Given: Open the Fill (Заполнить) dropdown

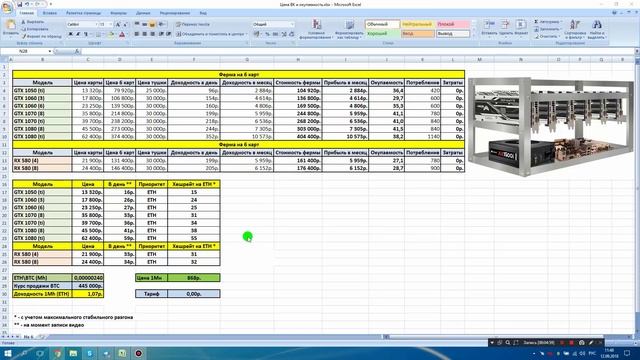Looking at the screenshot, I should (562, 29).
